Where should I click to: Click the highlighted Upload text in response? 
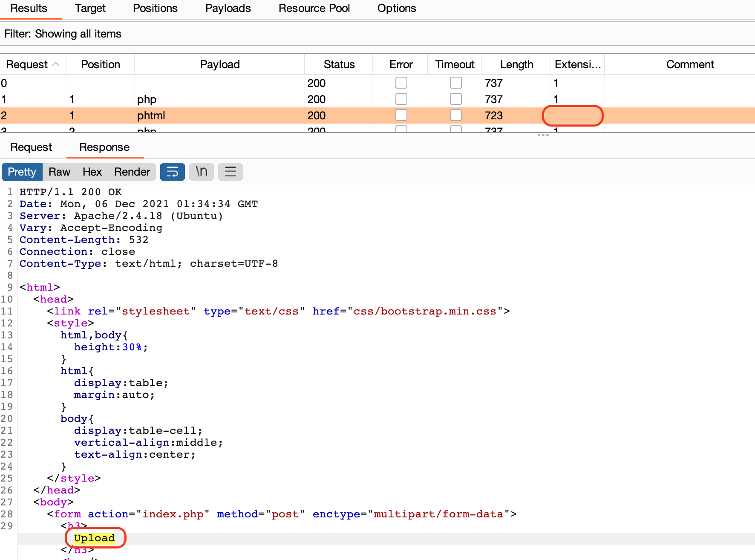[95, 538]
